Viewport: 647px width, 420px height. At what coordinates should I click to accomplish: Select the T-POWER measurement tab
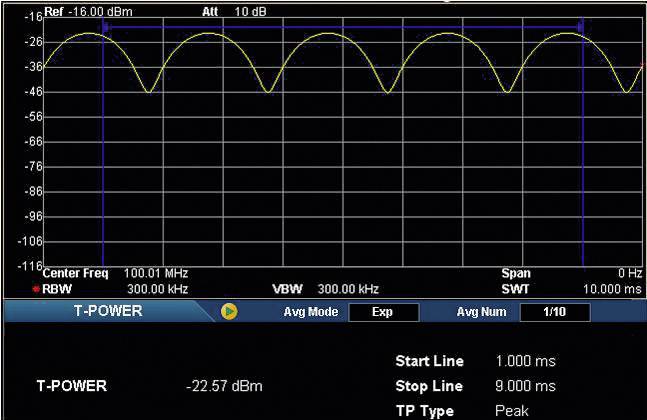(108, 311)
